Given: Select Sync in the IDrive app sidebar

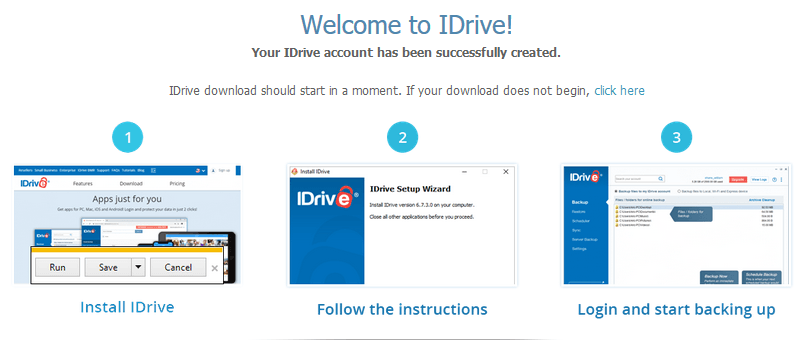Looking at the screenshot, I should pyautogui.click(x=576, y=230).
